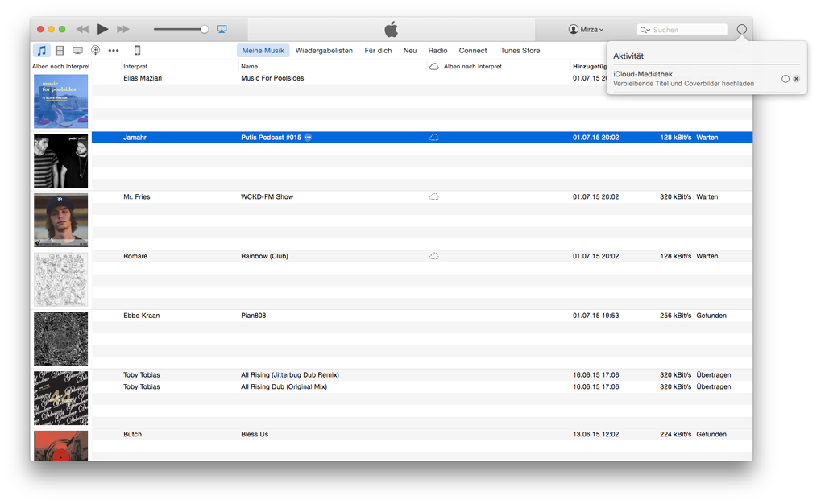
Task: Select the Toby Tobias album artwork
Action: tap(61, 398)
